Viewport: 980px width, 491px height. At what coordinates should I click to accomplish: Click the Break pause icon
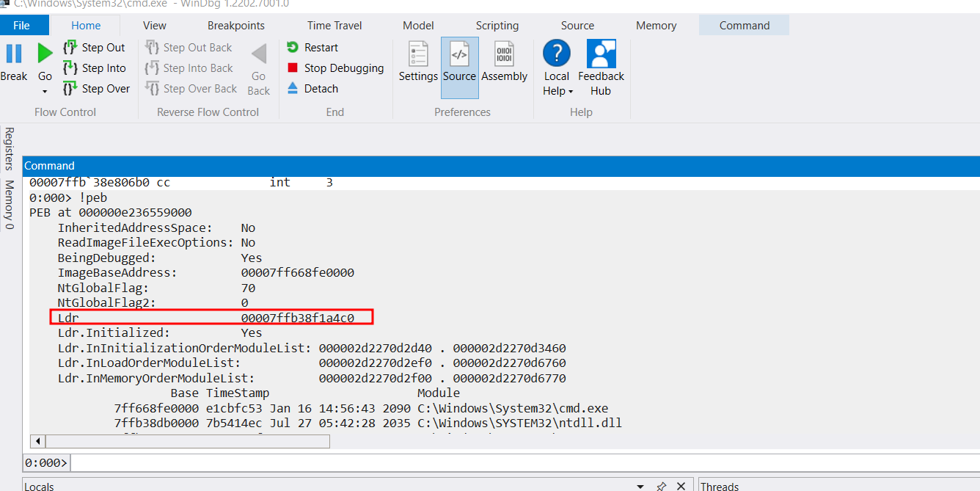pos(14,54)
